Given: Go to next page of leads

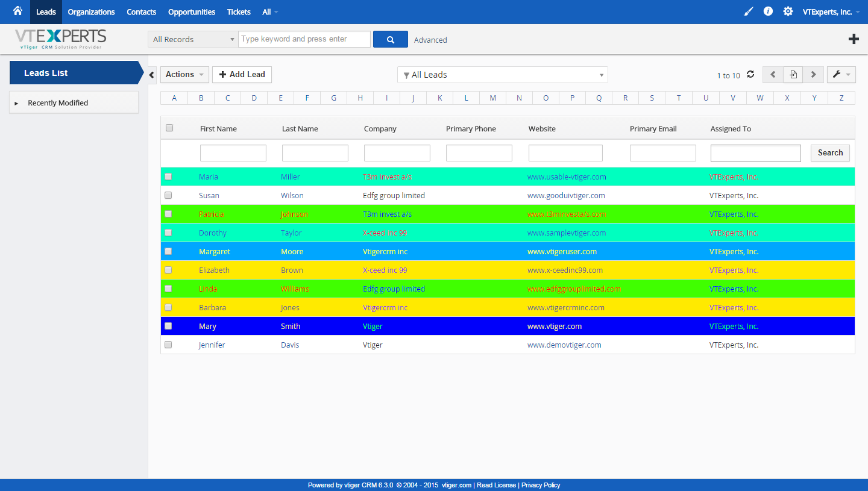Looking at the screenshot, I should (813, 75).
